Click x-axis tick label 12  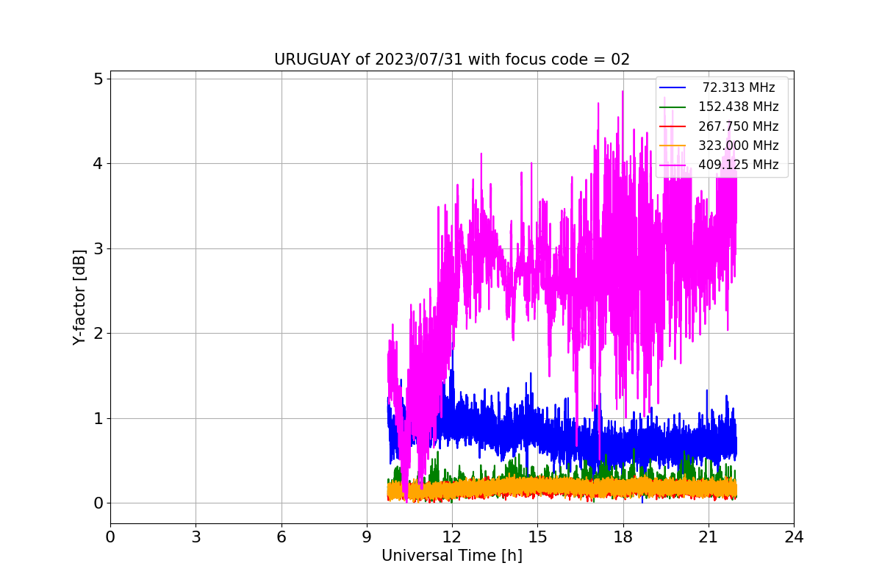coord(452,537)
